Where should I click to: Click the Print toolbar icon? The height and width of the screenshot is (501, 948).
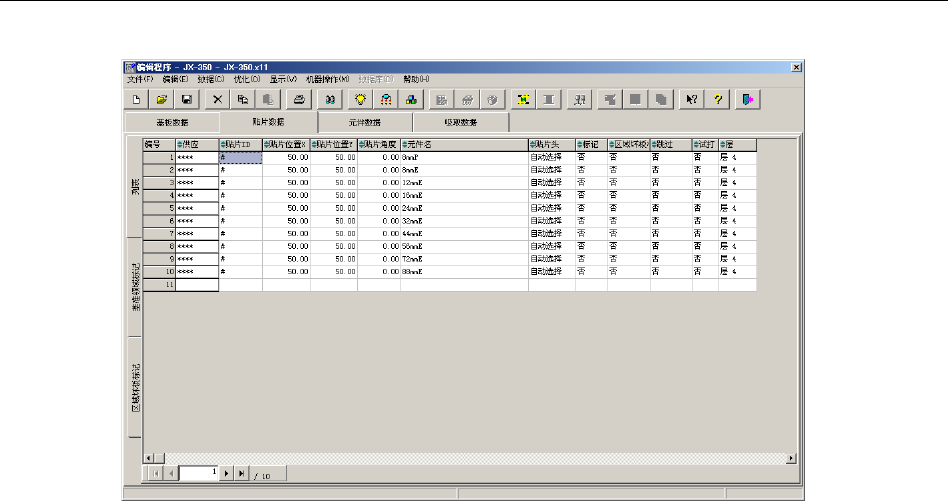pos(298,99)
